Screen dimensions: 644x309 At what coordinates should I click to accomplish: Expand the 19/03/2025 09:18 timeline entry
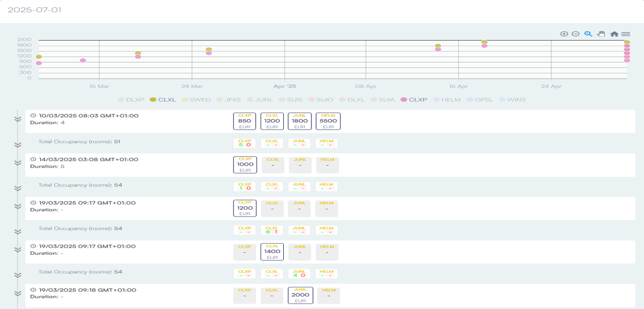point(18,293)
